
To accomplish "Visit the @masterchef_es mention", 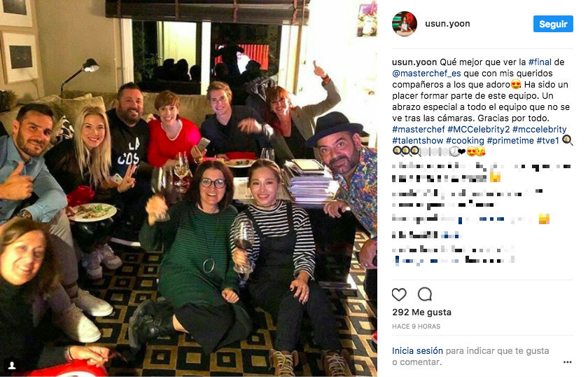I will [426, 73].
